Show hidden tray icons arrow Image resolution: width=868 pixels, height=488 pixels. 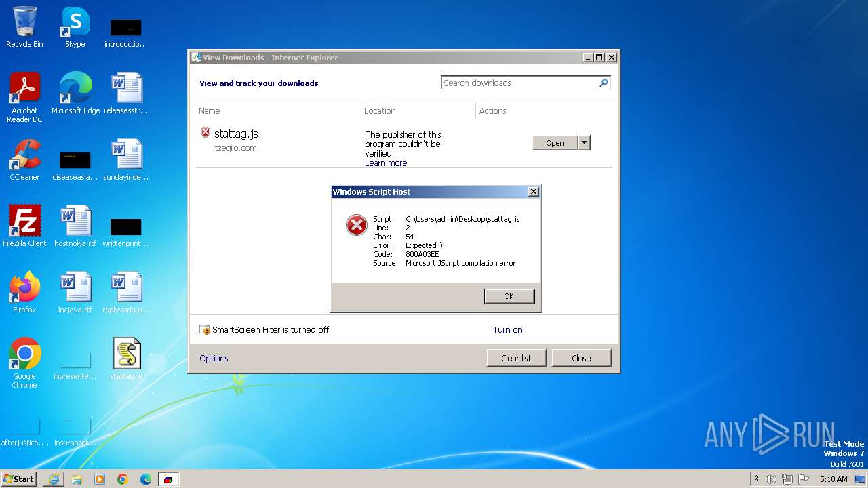(756, 479)
